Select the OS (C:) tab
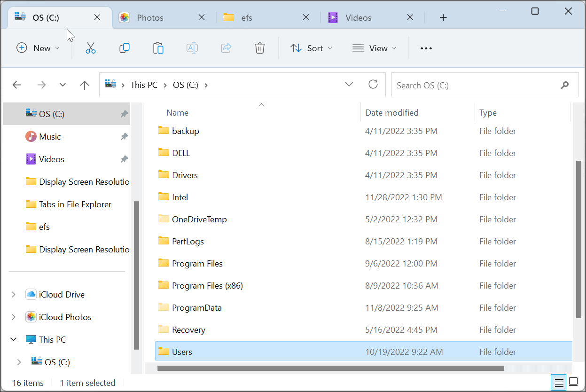 61,17
